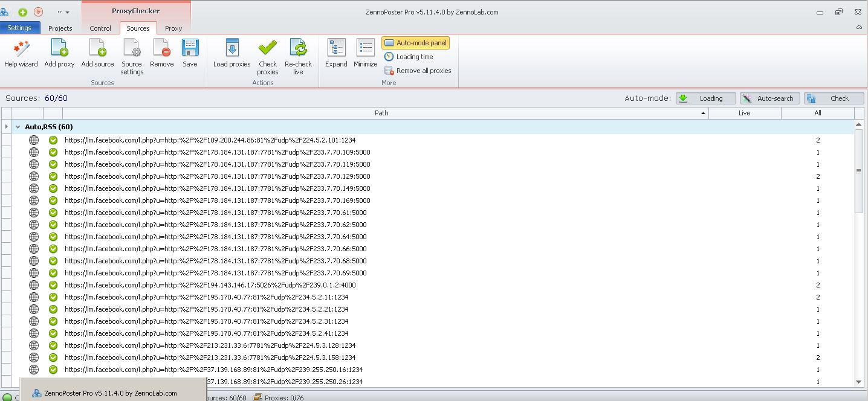The image size is (868, 401).
Task: Select the row ending 234.5.2.21:1234
Action: point(432,309)
